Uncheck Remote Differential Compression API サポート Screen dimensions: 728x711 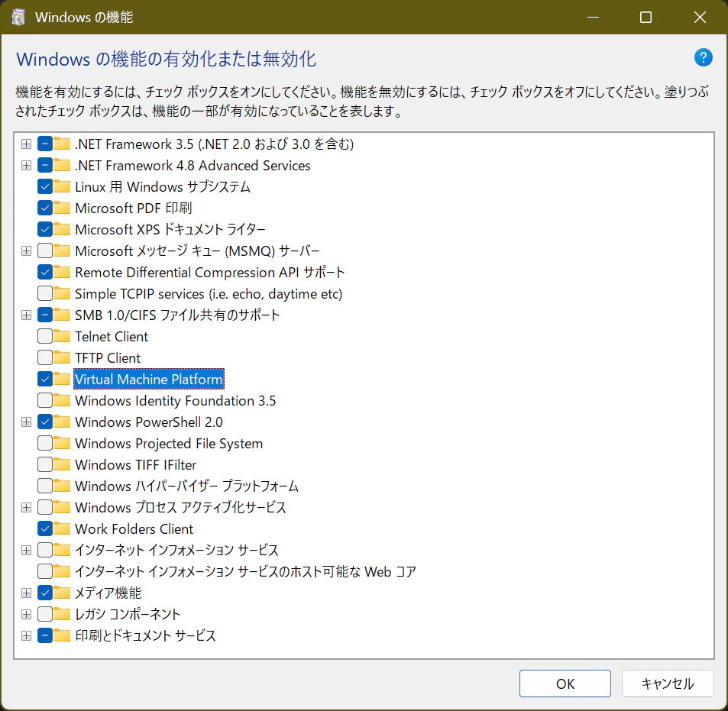pos(45,272)
